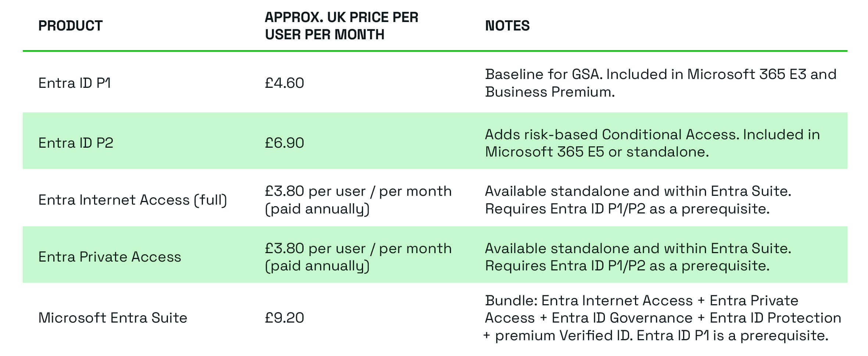Select the £6.90 price value
The width and height of the screenshot is (868, 356).
pyautogui.click(x=284, y=143)
